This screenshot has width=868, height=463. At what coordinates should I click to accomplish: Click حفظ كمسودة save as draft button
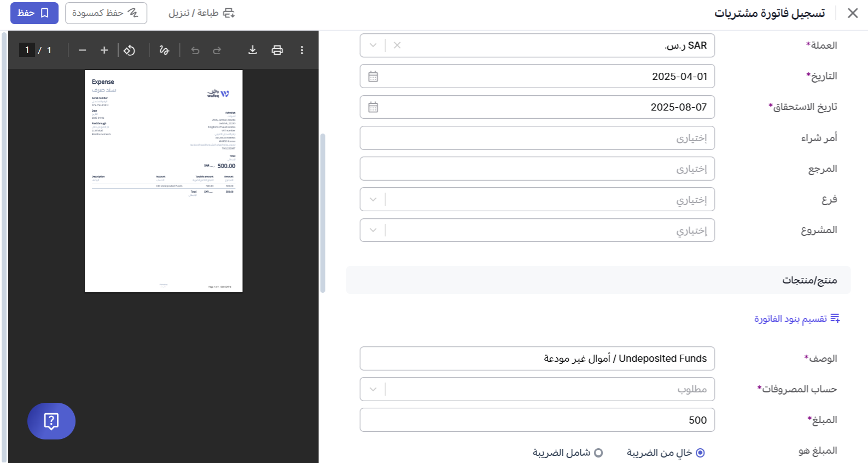click(x=106, y=13)
